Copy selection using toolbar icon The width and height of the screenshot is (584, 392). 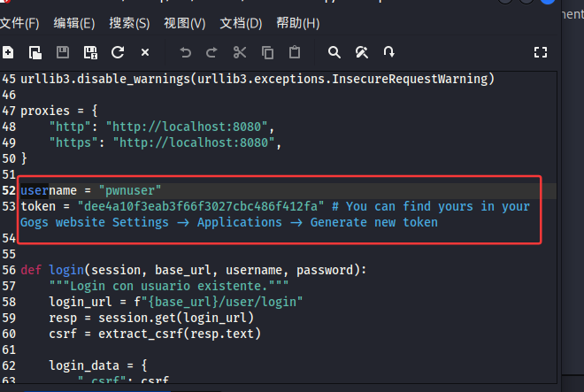[x=267, y=52]
